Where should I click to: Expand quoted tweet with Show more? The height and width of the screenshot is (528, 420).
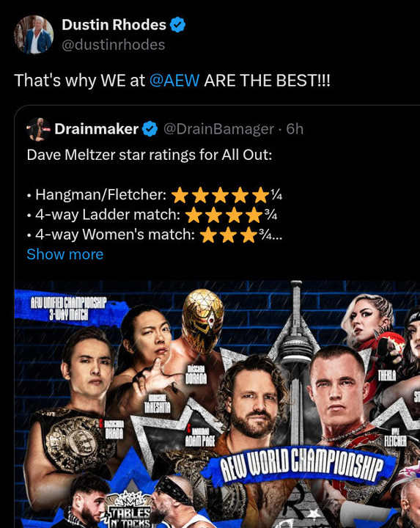click(x=65, y=254)
